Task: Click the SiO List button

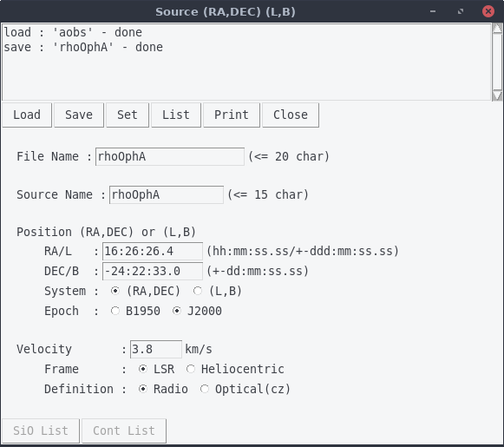Action: [x=41, y=431]
